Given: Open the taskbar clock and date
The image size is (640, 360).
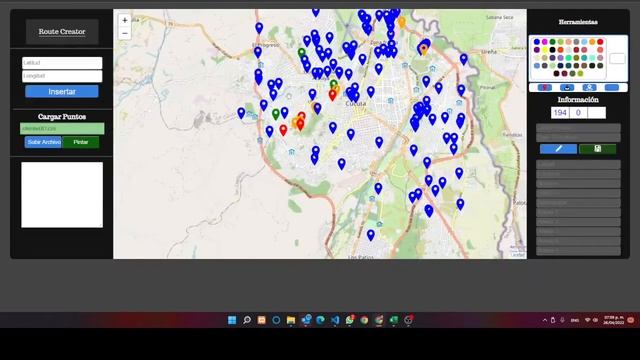Looking at the screenshot, I should [x=614, y=320].
